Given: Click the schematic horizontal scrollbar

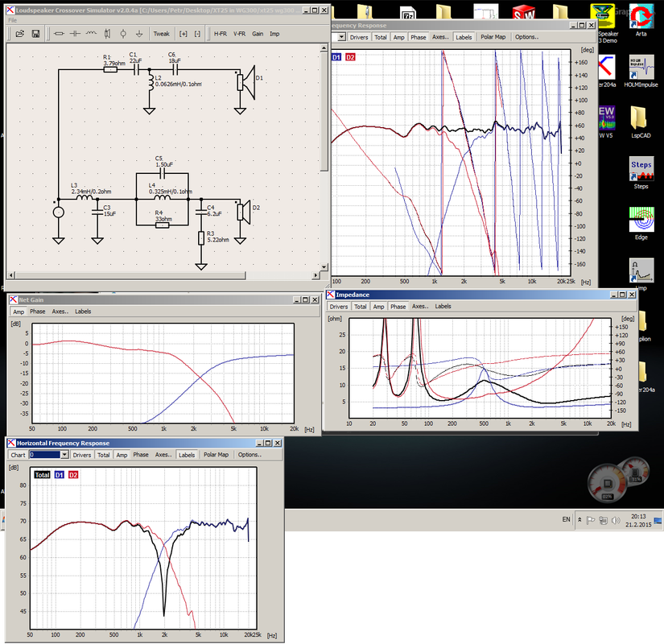Looking at the screenshot, I should pos(131,275).
